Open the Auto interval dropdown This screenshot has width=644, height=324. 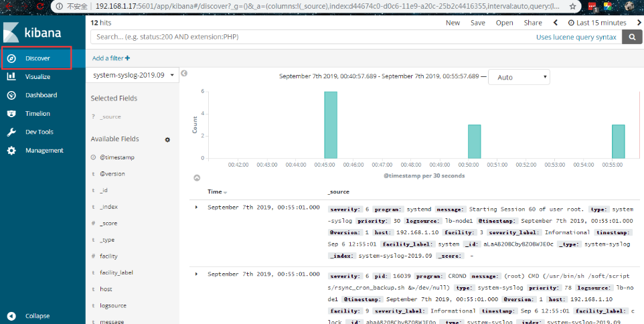tap(519, 77)
